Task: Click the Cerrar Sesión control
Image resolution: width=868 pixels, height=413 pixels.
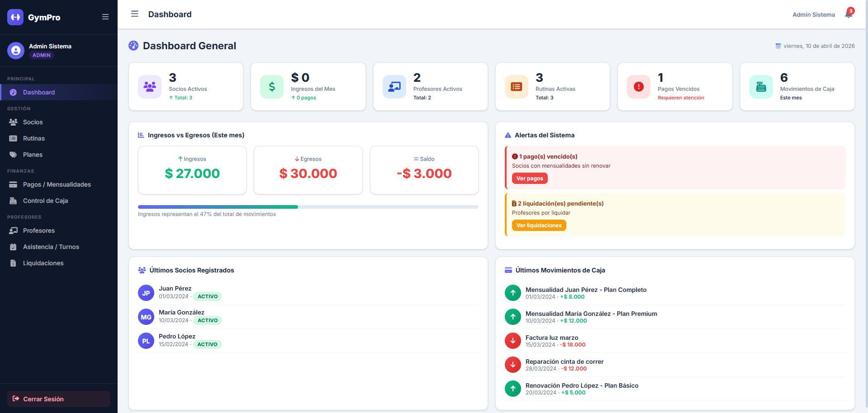Action: coord(58,399)
